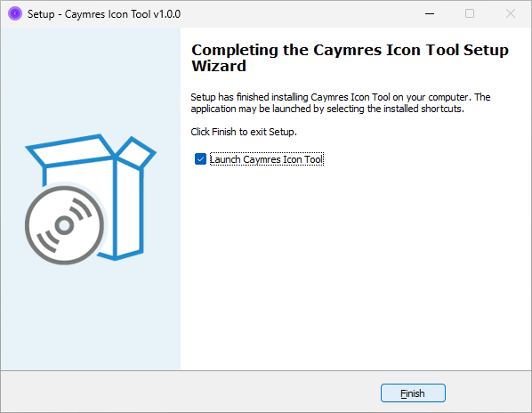Uncheck the Launch Caymres Icon Tool checkbox
The height and width of the screenshot is (413, 532).
(x=200, y=158)
